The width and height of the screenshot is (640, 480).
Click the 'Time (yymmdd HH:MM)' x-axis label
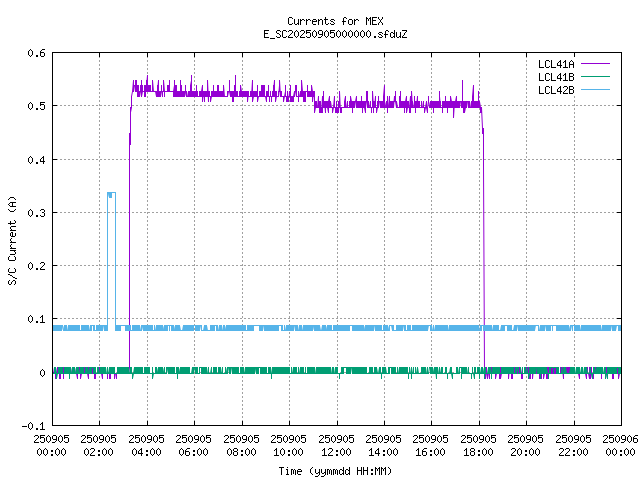(335, 470)
